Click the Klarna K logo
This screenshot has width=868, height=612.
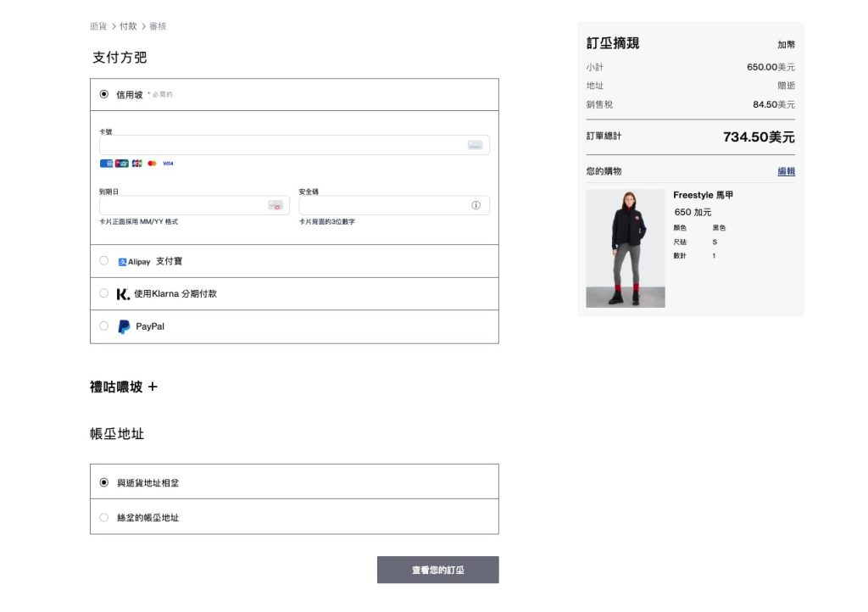pyautogui.click(x=123, y=294)
